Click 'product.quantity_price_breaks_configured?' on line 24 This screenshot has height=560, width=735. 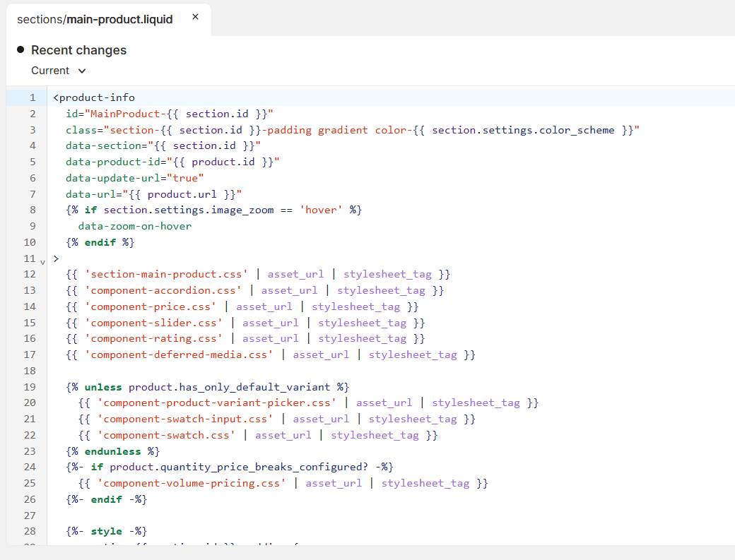click(239, 467)
